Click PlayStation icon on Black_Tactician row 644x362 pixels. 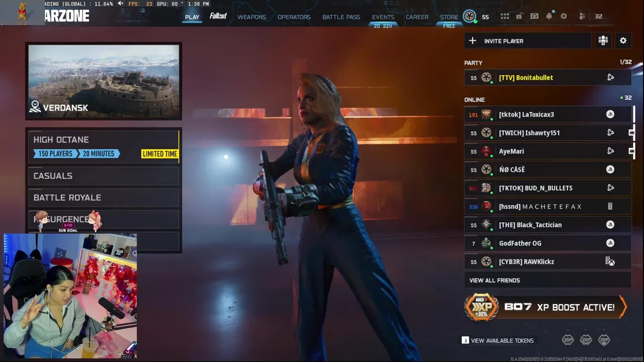coord(610,225)
